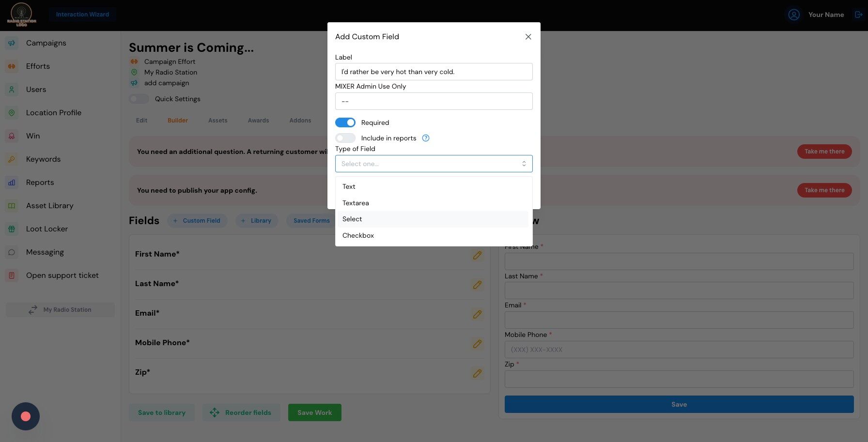The width and height of the screenshot is (868, 442).
Task: Click the Loot Locker gift icon
Action: click(12, 229)
